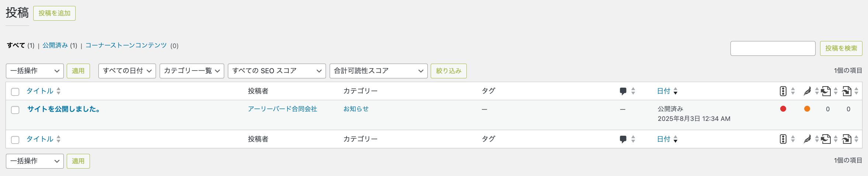Expand the カテゴリー一覧 category dropdown
This screenshot has width=868, height=176.
[192, 71]
